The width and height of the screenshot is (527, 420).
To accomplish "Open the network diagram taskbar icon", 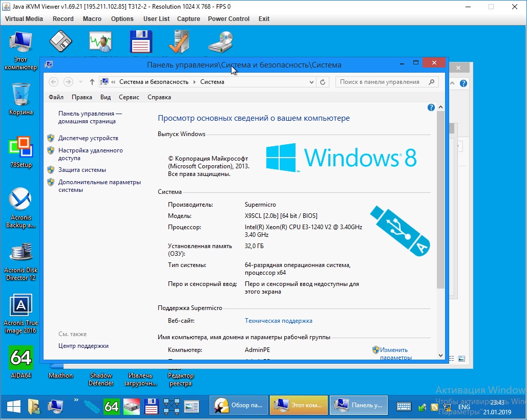I will pyautogui.click(x=172, y=407).
